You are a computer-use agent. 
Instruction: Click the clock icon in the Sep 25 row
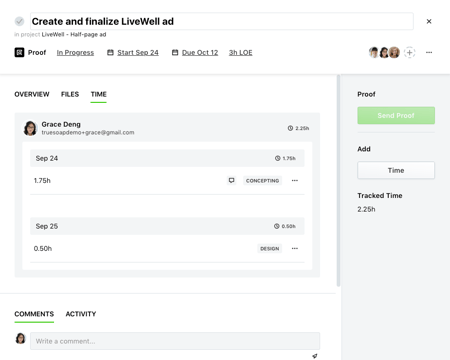(277, 226)
